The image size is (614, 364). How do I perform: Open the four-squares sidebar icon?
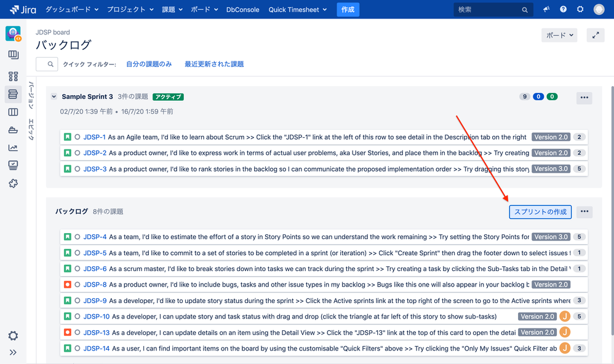(13, 76)
